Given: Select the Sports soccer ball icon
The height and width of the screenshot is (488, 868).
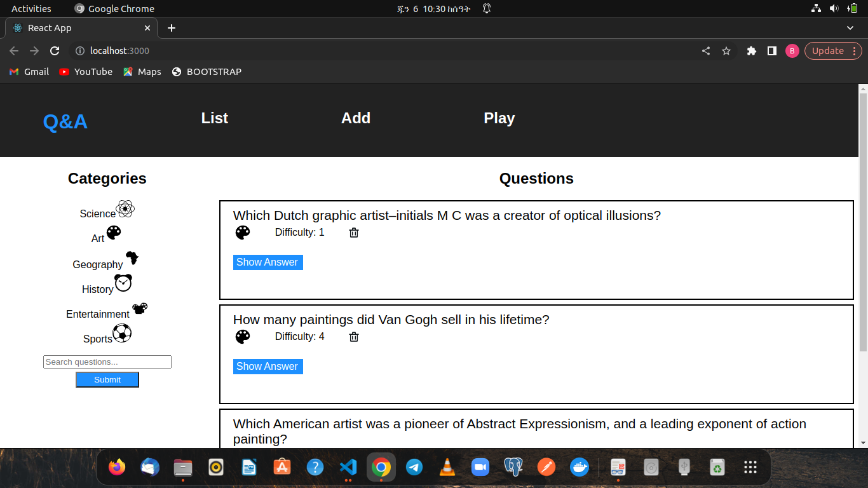Looking at the screenshot, I should pyautogui.click(x=122, y=333).
